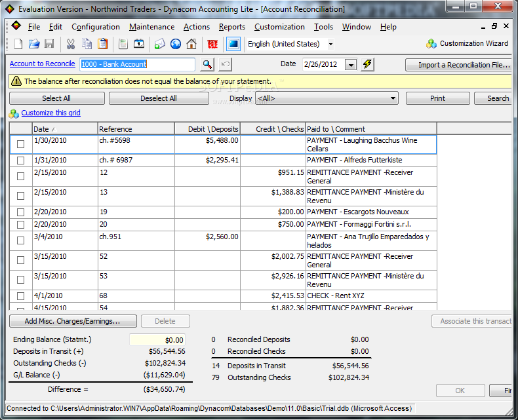Screen dimensions: 518x420
Task: Open the File menu
Action: [x=34, y=27]
